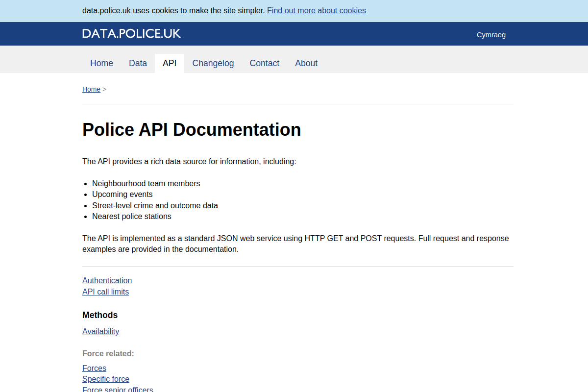
Task: Click the DATA.POLICE.UK site logo
Action: tap(131, 33)
